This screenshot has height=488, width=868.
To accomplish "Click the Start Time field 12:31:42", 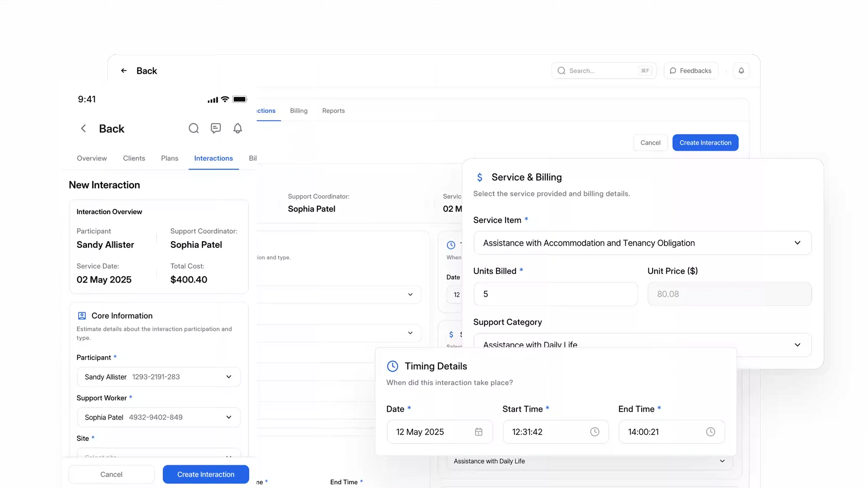I will tap(556, 432).
